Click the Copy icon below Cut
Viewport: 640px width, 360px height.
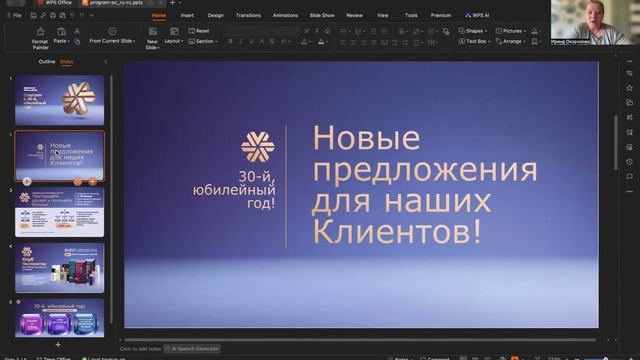pos(77,41)
